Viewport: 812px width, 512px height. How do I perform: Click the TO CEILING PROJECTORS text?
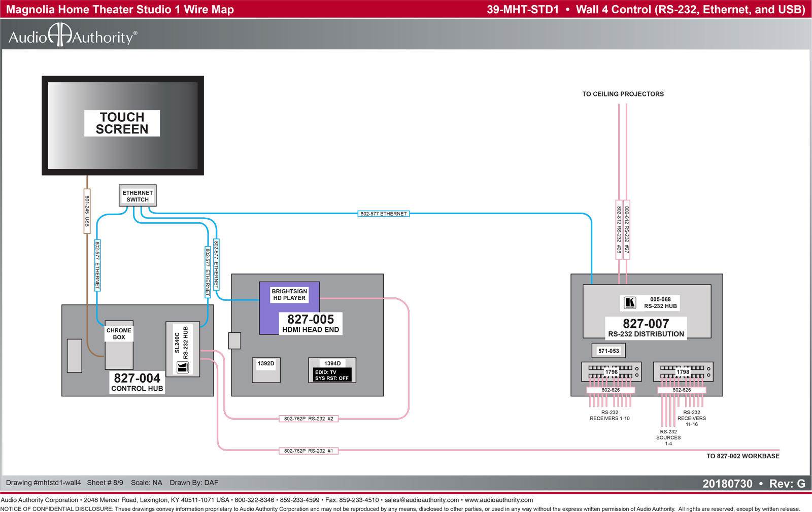[x=623, y=94]
